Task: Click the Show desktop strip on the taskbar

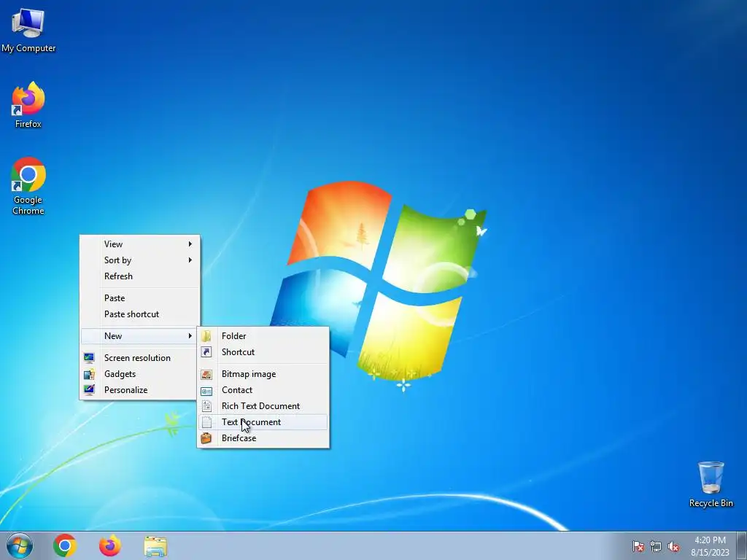Action: point(742,545)
